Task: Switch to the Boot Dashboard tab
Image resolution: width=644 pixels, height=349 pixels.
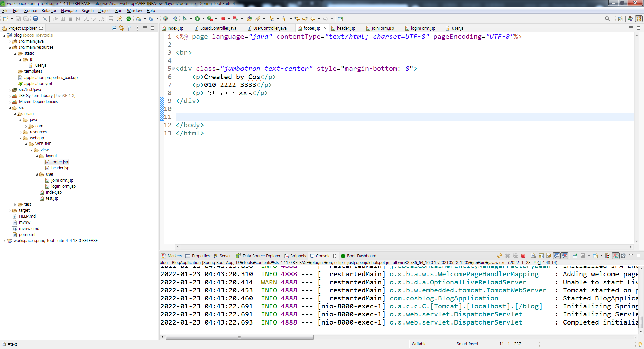Action: point(359,256)
